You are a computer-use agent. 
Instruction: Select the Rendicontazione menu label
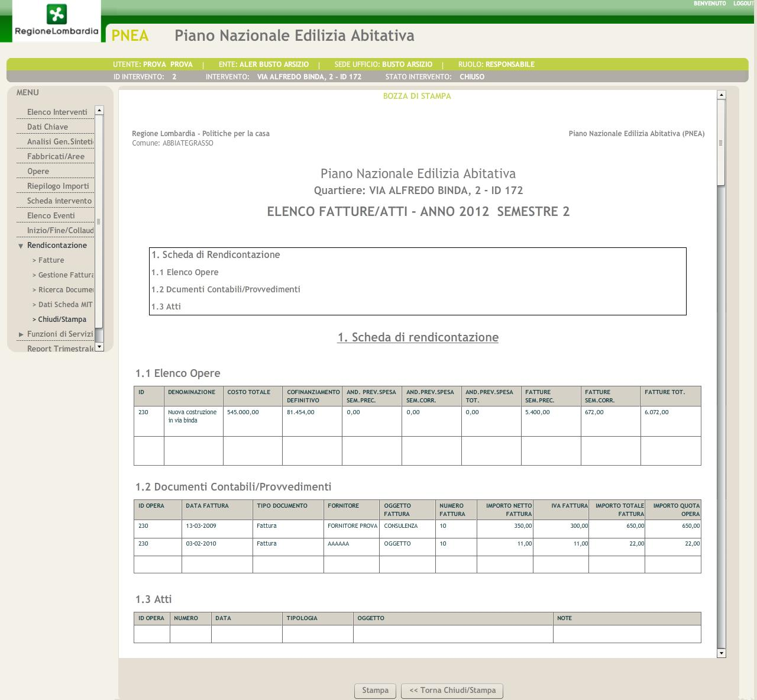57,245
